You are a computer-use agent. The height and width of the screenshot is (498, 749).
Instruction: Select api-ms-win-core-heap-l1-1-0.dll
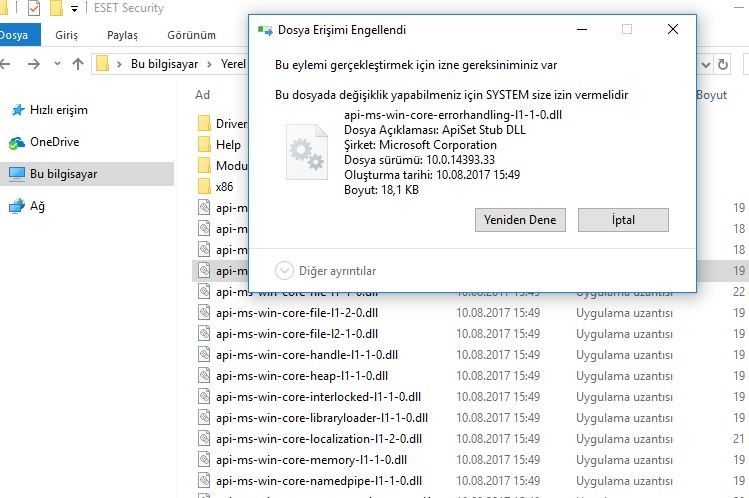click(x=302, y=376)
